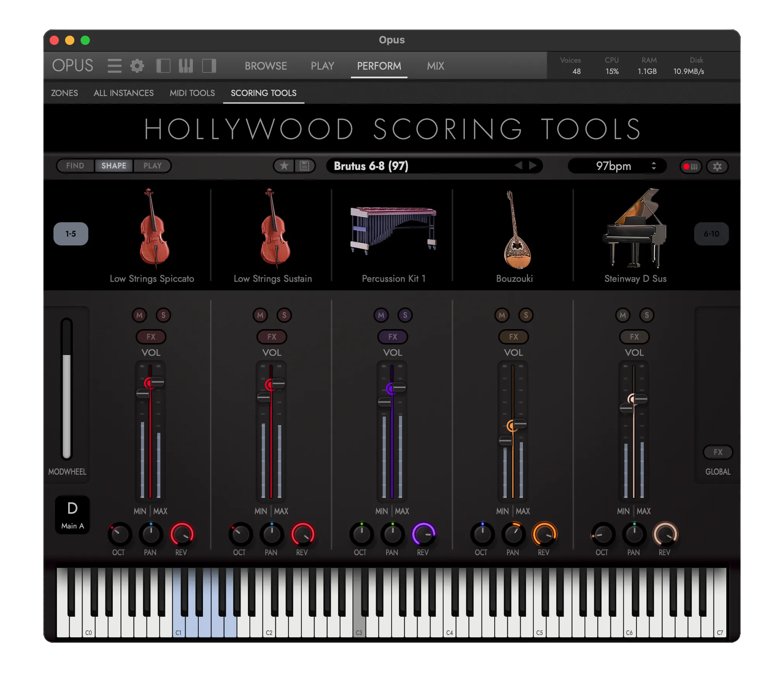Mute the Low Strings Spiccato channel
The width and height of the screenshot is (784, 700).
tap(139, 315)
